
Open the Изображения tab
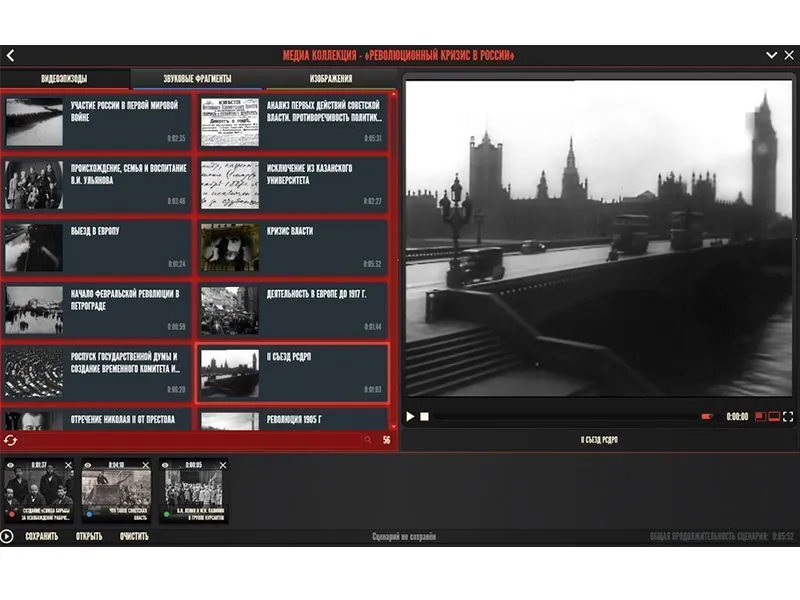point(330,79)
